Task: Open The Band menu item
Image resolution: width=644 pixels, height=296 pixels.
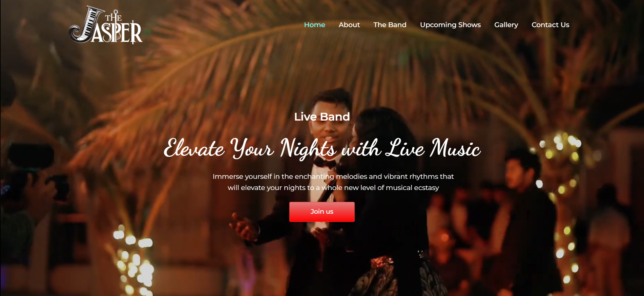Action: pos(390,25)
